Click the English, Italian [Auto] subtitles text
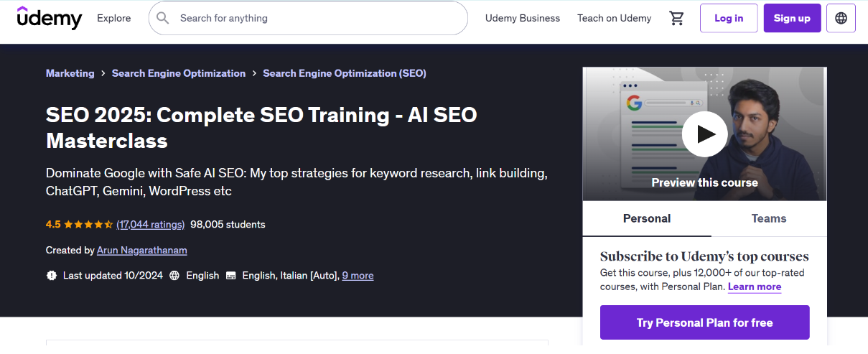 click(291, 275)
